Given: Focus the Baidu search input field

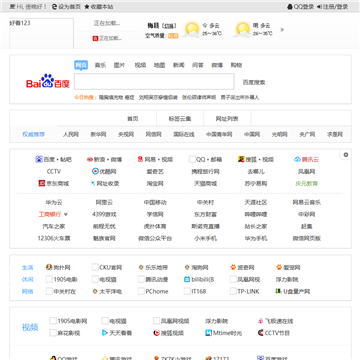Looking at the screenshot, I should (x=154, y=82).
